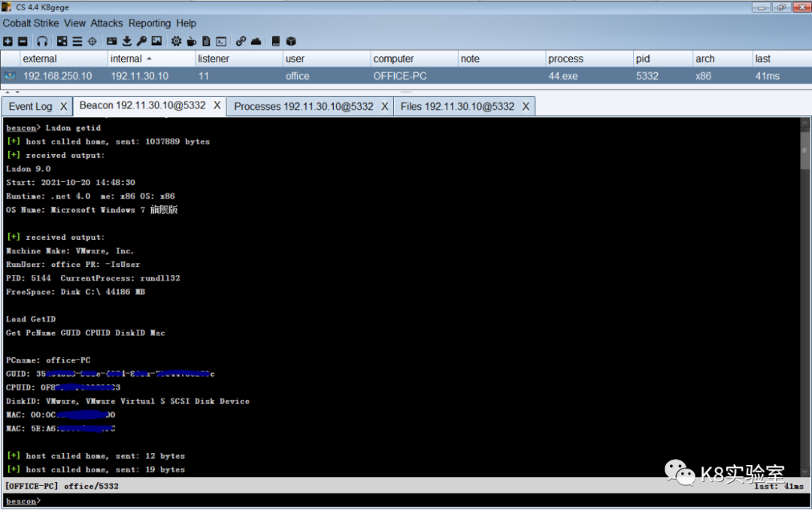This screenshot has height=510, width=812.
Task: Click the panel split collapse arrows below table
Action: click(x=12, y=92)
